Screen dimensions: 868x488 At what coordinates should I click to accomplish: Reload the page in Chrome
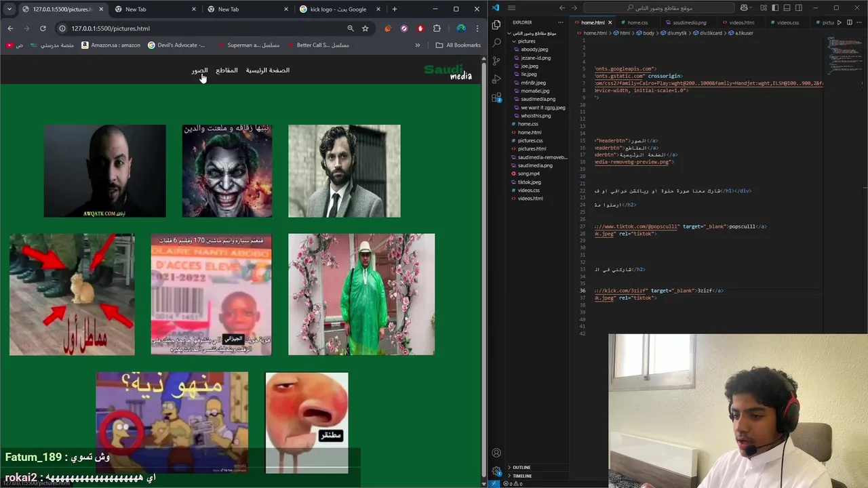coord(43,28)
